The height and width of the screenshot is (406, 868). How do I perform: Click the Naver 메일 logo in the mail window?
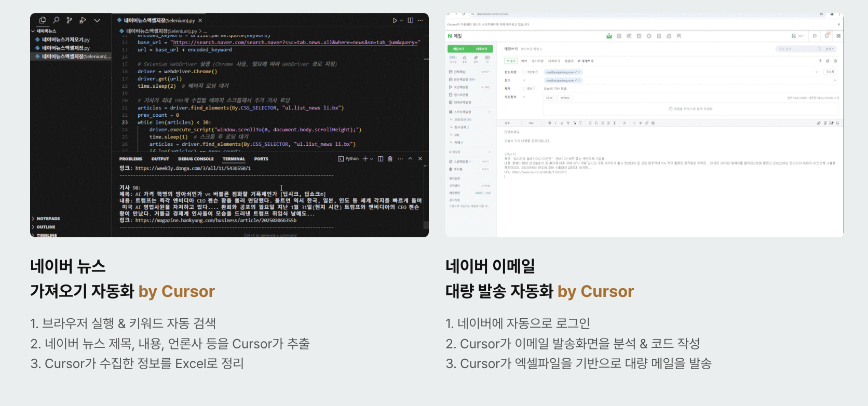coord(455,36)
